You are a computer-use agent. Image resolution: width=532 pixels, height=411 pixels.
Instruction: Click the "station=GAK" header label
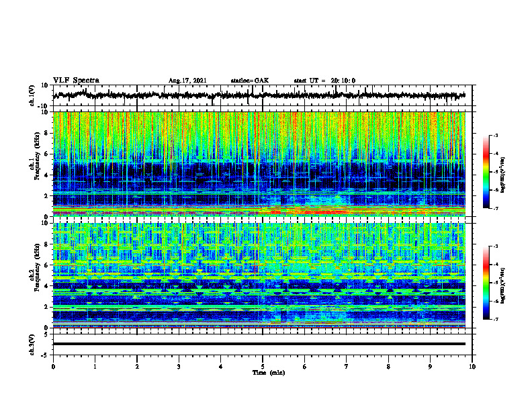point(250,81)
